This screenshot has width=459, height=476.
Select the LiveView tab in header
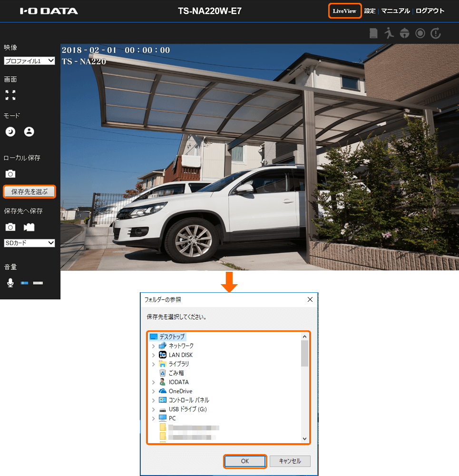click(344, 11)
